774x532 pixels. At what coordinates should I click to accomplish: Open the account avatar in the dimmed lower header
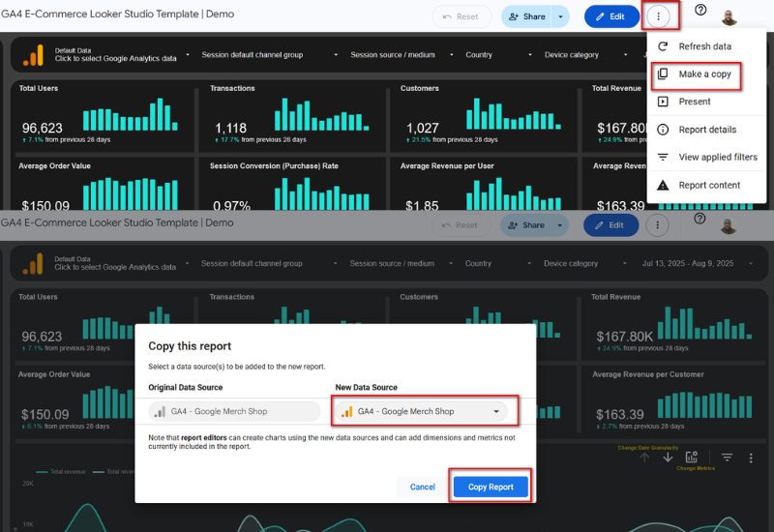(729, 225)
